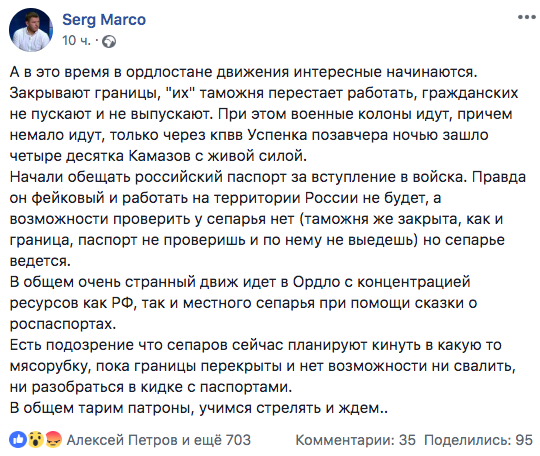The width and height of the screenshot is (540, 456).
Task: Click the line 'В общем очень странный движ'
Action: point(240,282)
